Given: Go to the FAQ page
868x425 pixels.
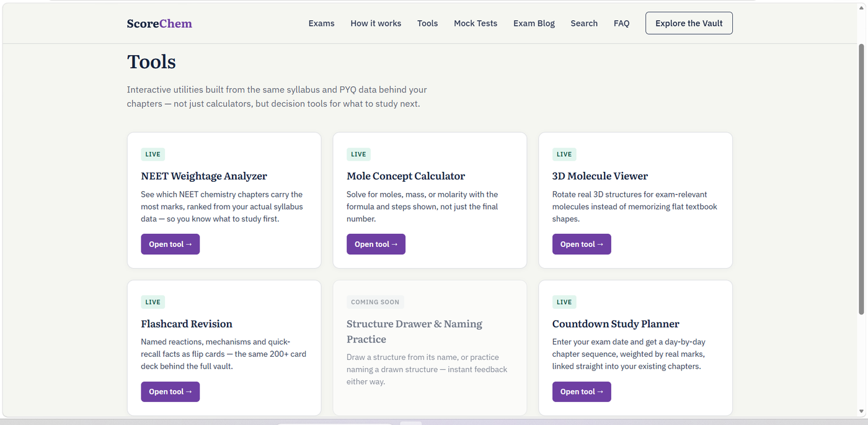Looking at the screenshot, I should coord(621,24).
